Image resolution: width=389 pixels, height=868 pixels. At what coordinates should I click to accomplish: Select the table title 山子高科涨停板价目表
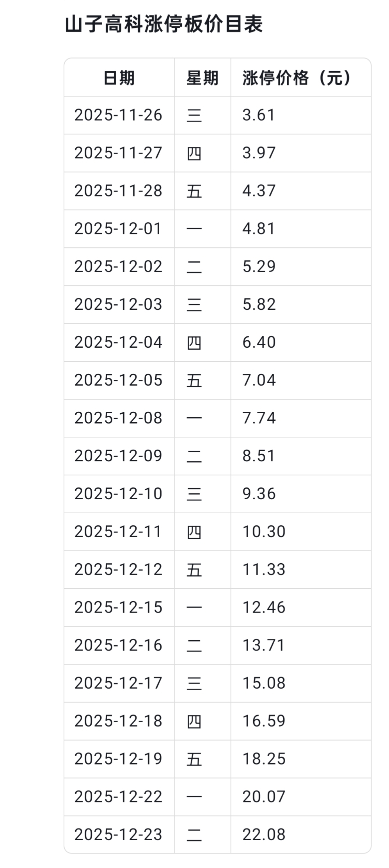tap(164, 24)
